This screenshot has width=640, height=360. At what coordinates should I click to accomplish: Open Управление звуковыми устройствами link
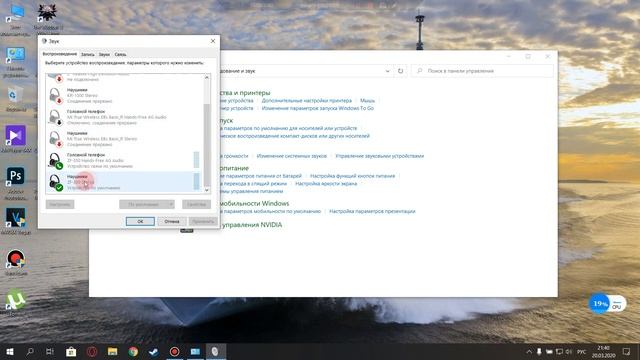tap(380, 156)
